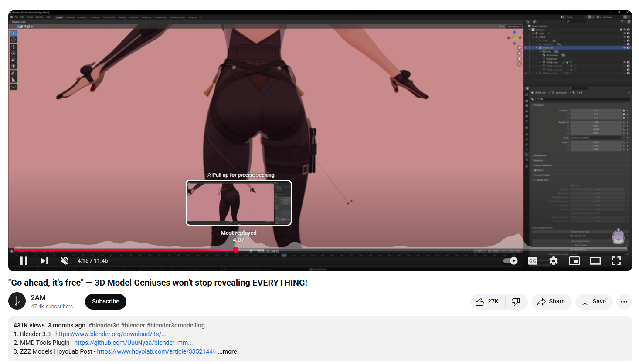
Task: Select the Measure ruler tool in Blender
Action: (14, 80)
